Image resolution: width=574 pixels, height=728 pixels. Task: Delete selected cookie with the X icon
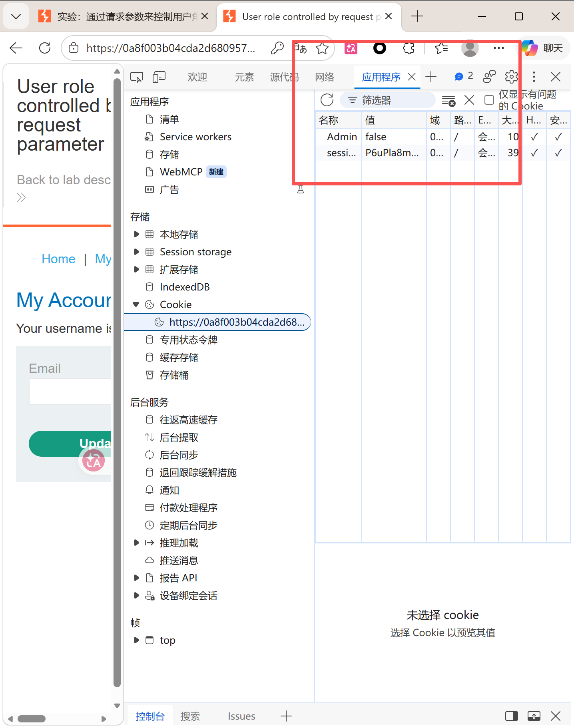[x=469, y=100]
